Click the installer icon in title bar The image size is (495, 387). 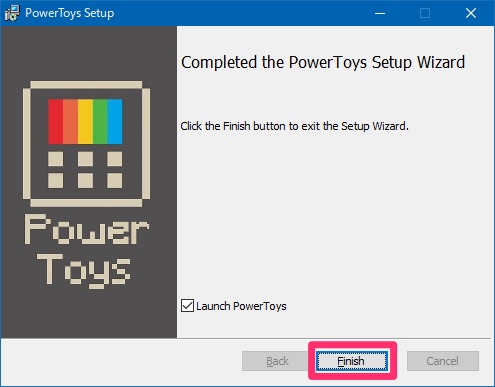12,13
